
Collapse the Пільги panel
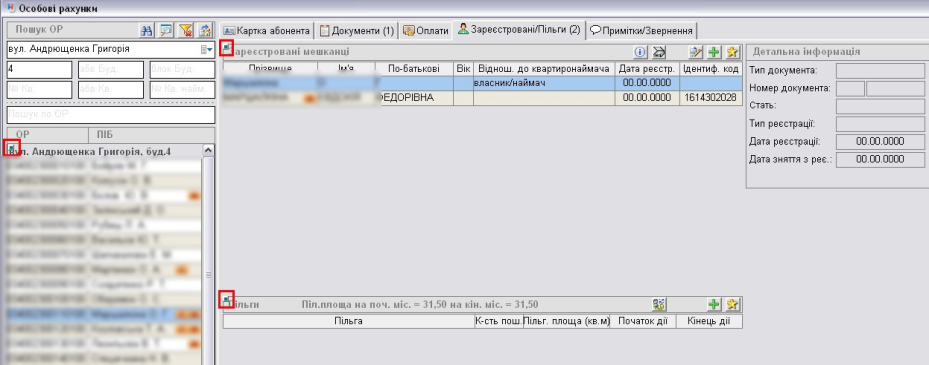pyautogui.click(x=226, y=299)
